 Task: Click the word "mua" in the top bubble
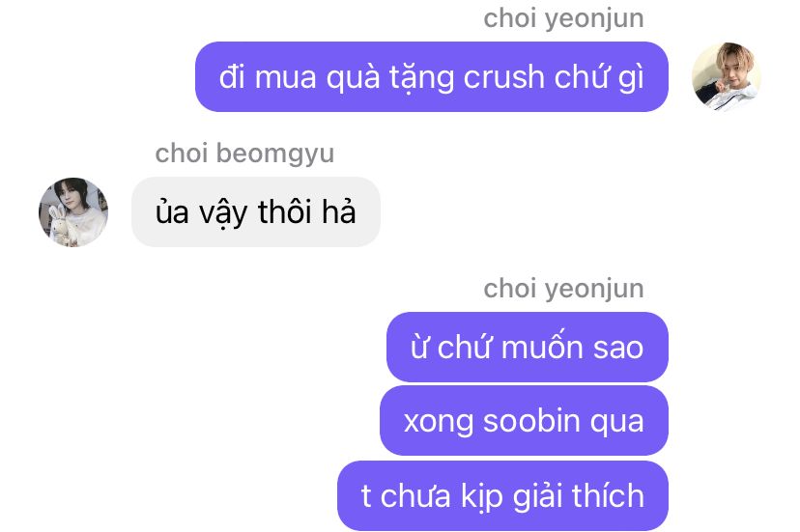(285, 79)
